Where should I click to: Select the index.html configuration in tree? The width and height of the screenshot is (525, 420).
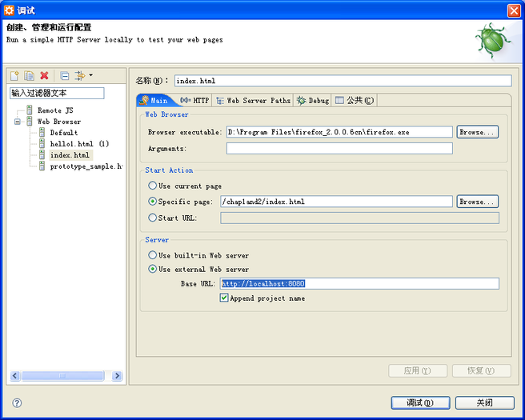(70, 155)
